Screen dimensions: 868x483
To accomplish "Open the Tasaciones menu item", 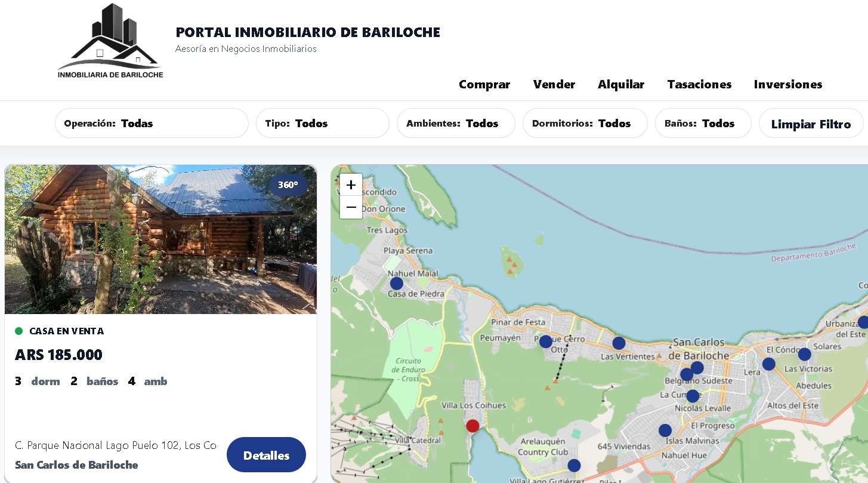I will 699,85.
